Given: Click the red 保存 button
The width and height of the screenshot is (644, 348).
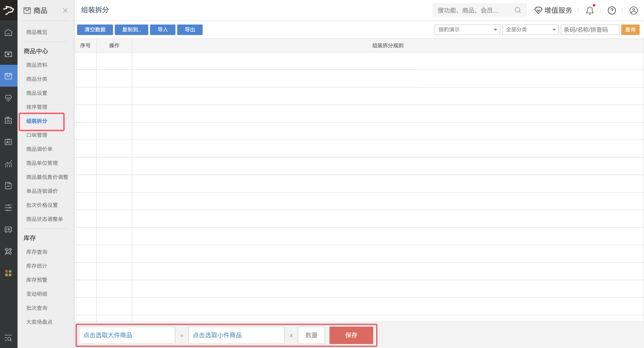Looking at the screenshot, I should (351, 335).
